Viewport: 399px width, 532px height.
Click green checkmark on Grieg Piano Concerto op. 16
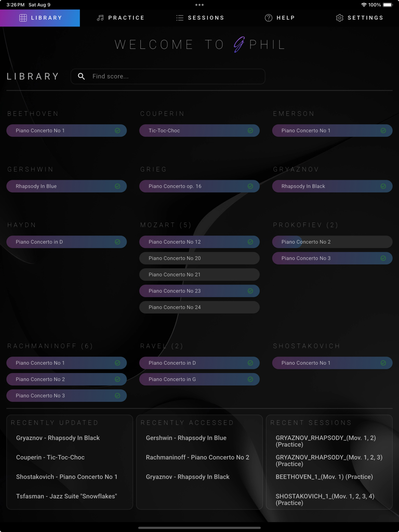pos(250,187)
